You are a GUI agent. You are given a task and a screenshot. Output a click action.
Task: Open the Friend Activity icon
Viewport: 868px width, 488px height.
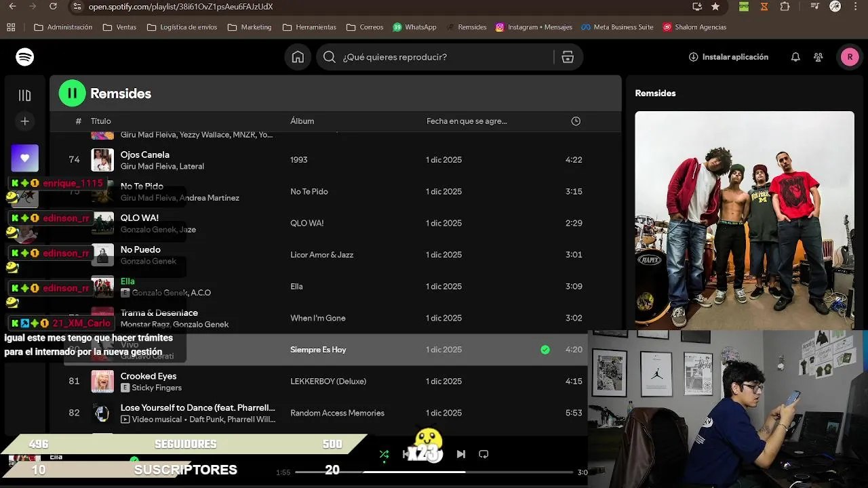click(x=818, y=57)
